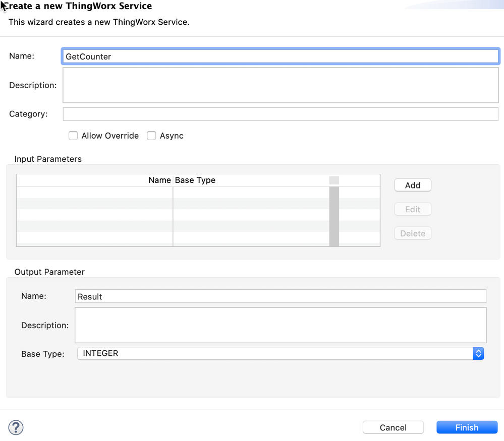Image resolution: width=504 pixels, height=441 pixels.
Task: Select the first empty input parameter row
Action: click(172, 192)
